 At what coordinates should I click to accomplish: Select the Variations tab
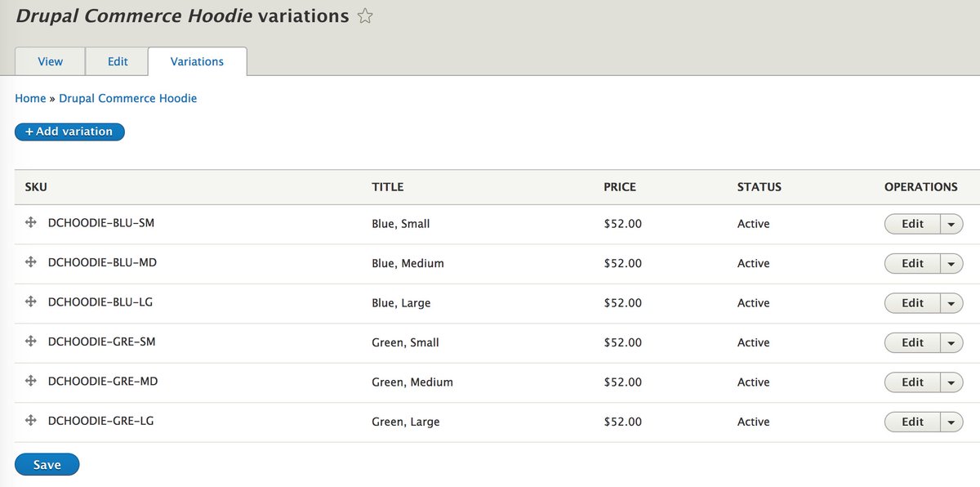coord(197,61)
